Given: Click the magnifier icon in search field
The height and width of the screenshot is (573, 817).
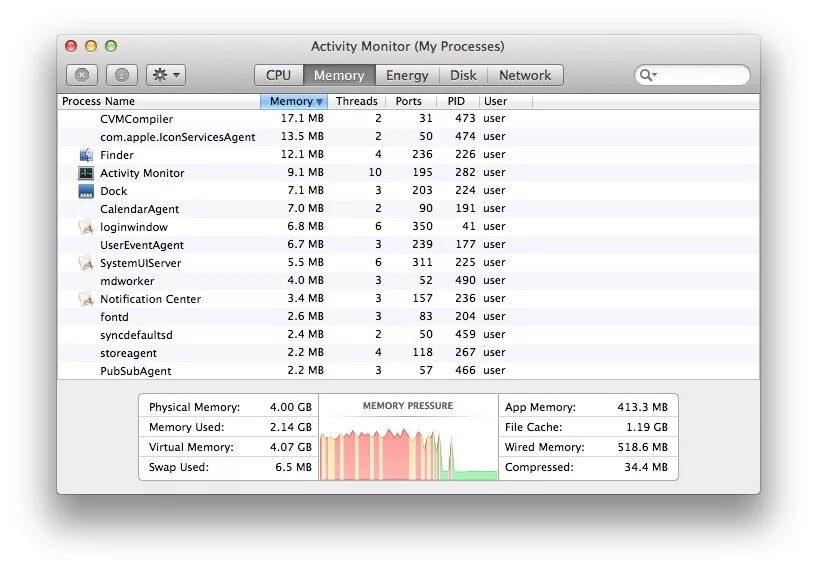Looking at the screenshot, I should pos(648,75).
